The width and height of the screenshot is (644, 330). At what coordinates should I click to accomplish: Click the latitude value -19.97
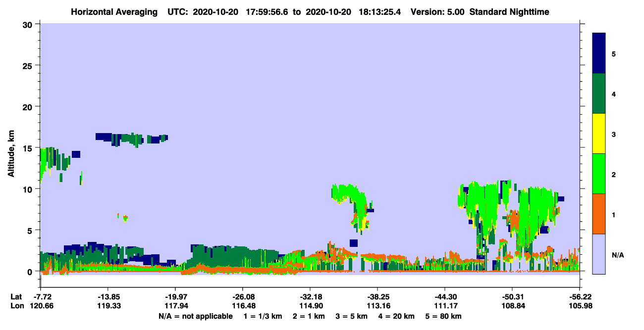(175, 297)
